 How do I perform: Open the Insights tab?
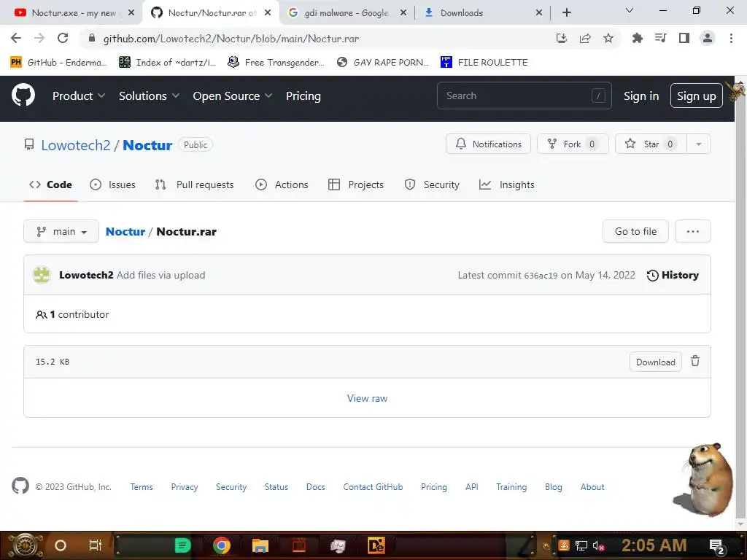pyautogui.click(x=506, y=184)
